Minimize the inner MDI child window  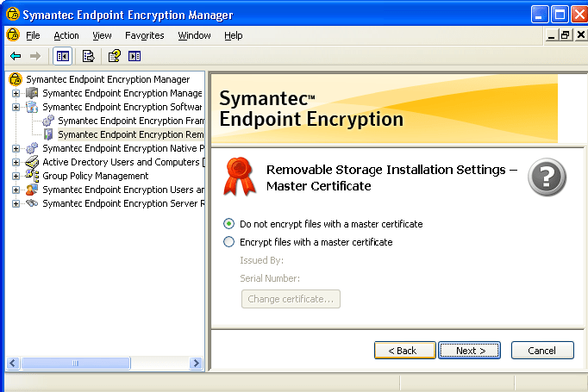(x=551, y=35)
